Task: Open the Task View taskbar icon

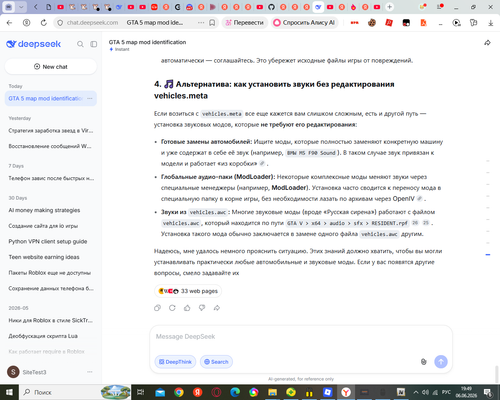Action: [141, 392]
